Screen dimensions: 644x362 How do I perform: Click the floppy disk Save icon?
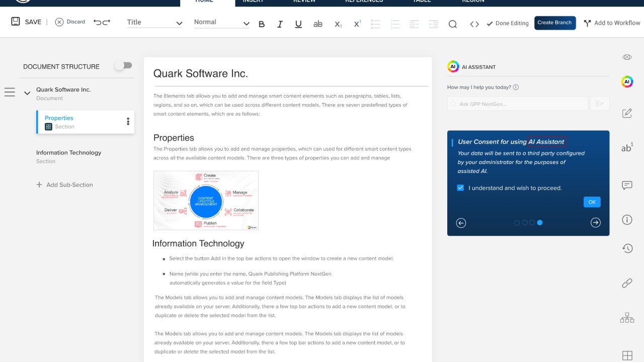pos(16,22)
